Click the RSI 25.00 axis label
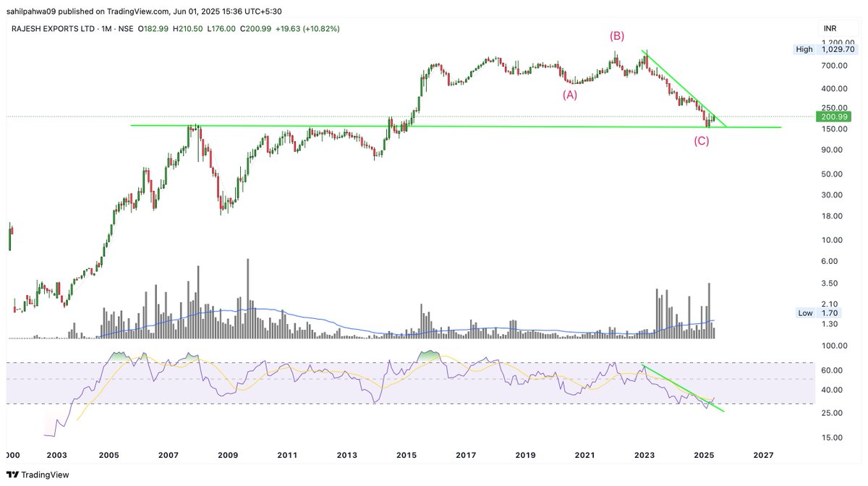The image size is (868, 486). coord(832,413)
